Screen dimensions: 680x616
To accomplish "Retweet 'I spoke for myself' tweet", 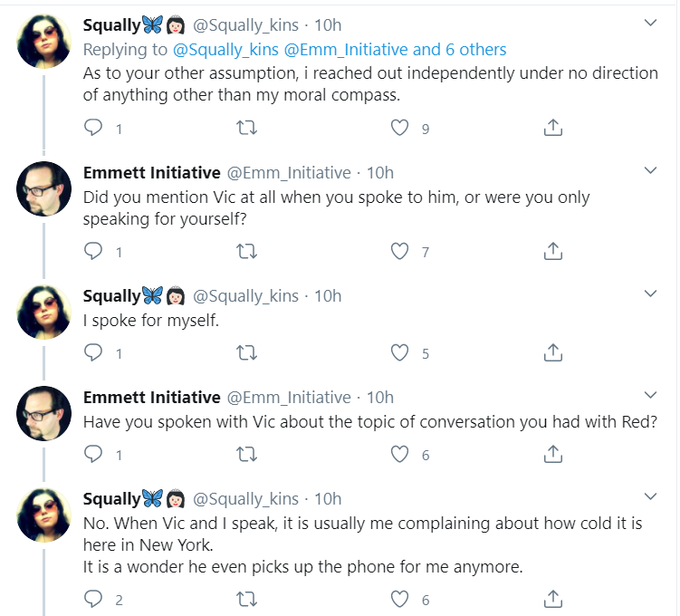I will click(246, 352).
